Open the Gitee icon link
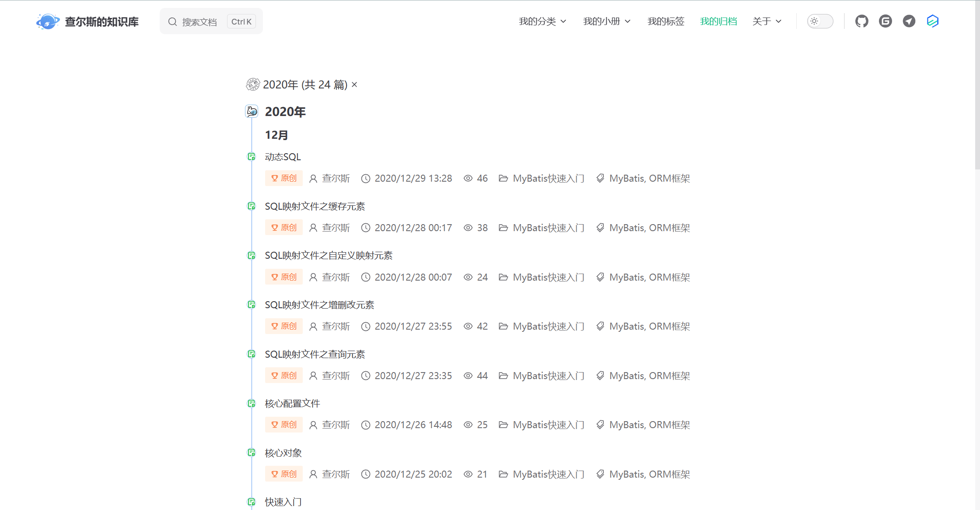This screenshot has width=980, height=510. click(885, 21)
